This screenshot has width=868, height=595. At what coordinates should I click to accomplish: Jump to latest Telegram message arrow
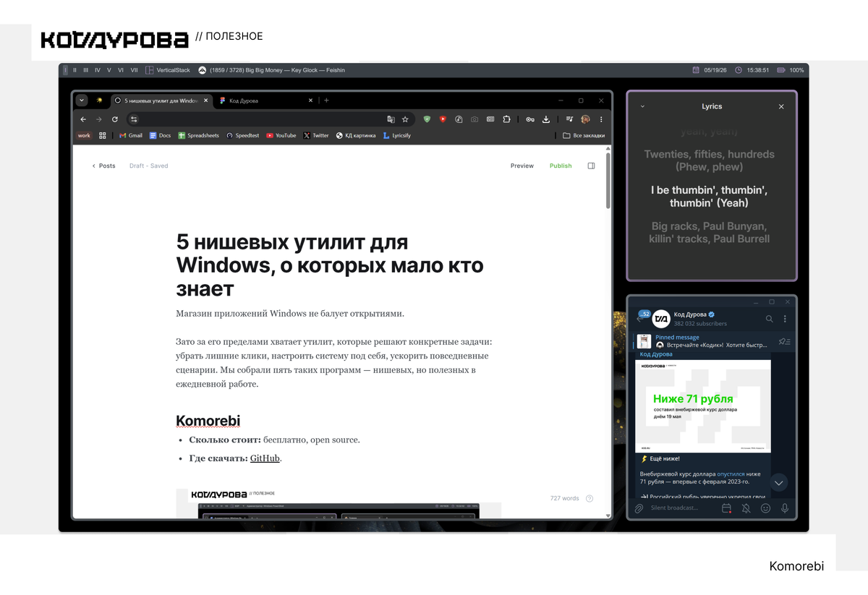coord(778,482)
